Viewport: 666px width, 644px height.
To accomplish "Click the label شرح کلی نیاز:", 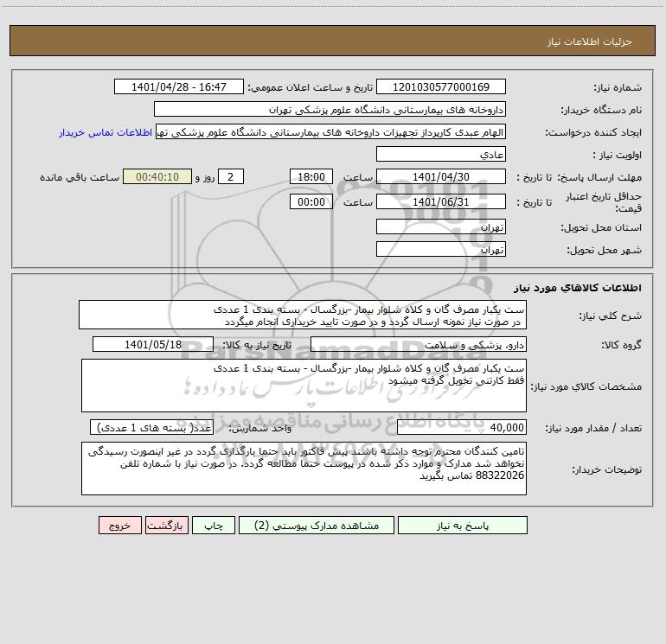I will 611,316.
